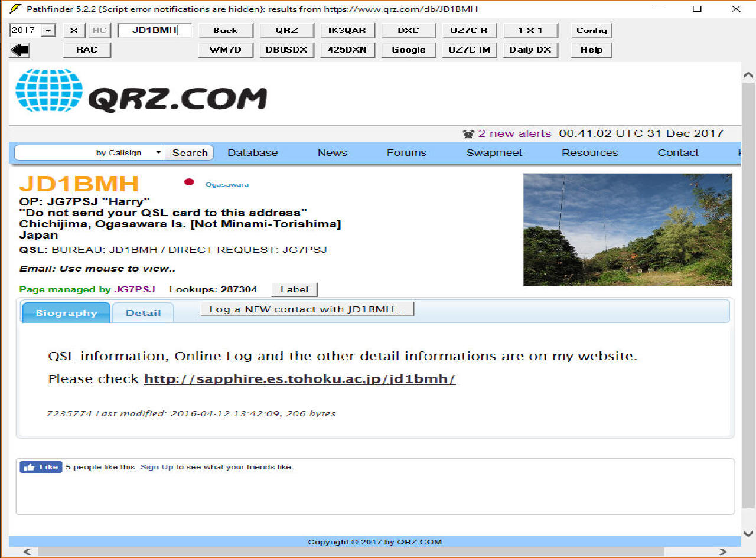Click the QRZ Search button
The image size is (756, 558).
(190, 152)
